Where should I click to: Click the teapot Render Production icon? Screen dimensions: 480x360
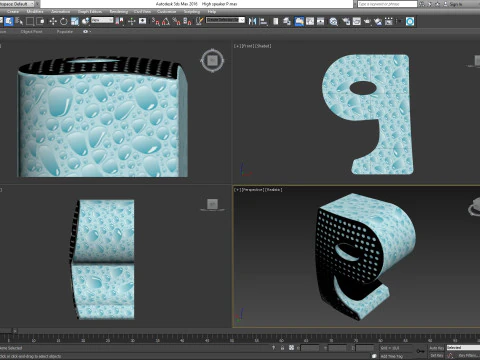[x=367, y=21]
